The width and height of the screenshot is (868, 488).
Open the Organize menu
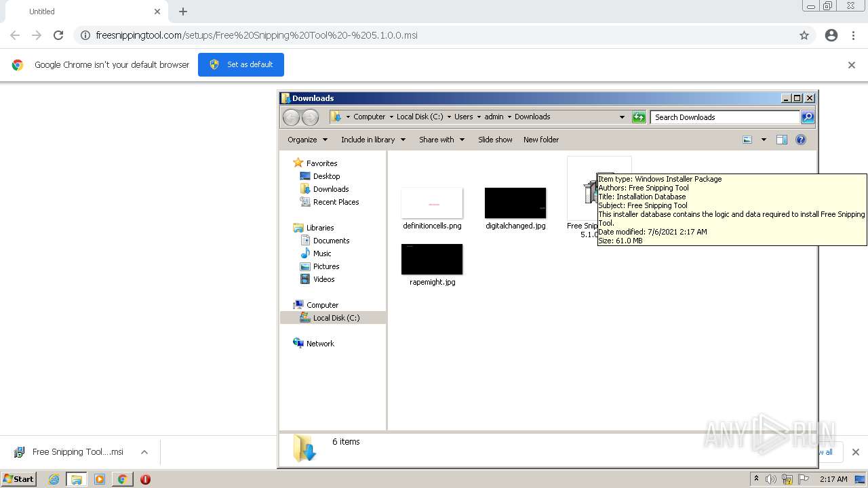click(307, 140)
